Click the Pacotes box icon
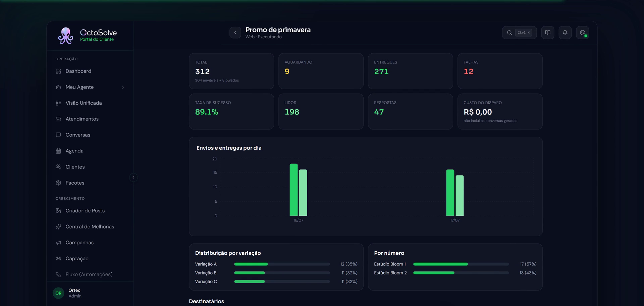The image size is (644, 306). coord(58,183)
